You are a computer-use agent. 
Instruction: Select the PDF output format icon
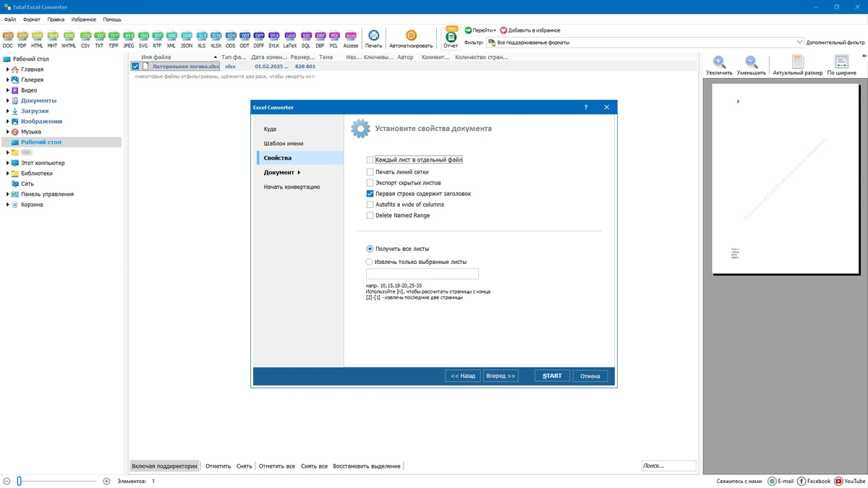click(x=22, y=39)
